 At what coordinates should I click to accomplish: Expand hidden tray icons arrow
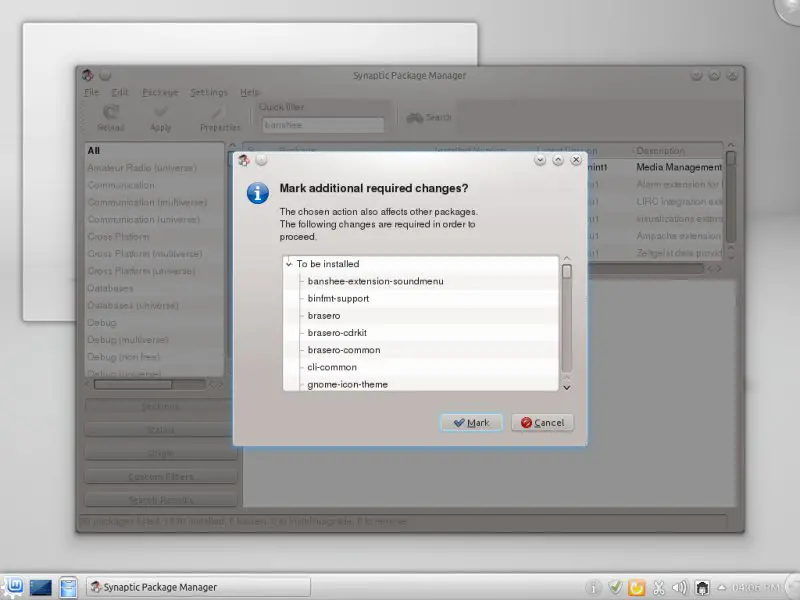pyautogui.click(x=721, y=587)
